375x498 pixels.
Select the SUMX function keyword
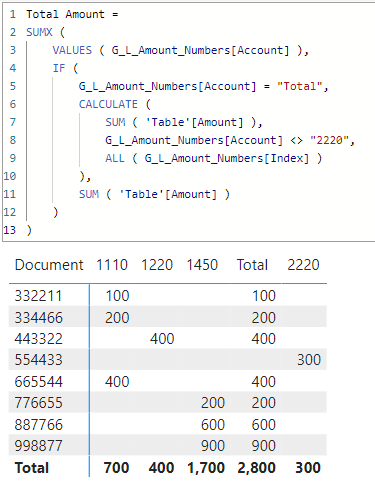click(x=39, y=32)
